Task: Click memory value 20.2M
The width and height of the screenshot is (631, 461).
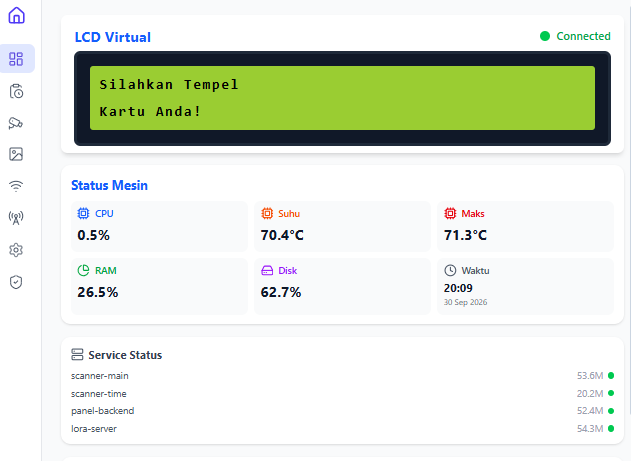Action: [590, 393]
